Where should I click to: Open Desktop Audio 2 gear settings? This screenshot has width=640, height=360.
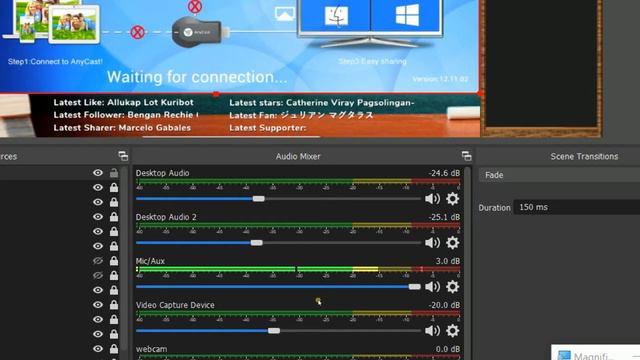(x=452, y=243)
